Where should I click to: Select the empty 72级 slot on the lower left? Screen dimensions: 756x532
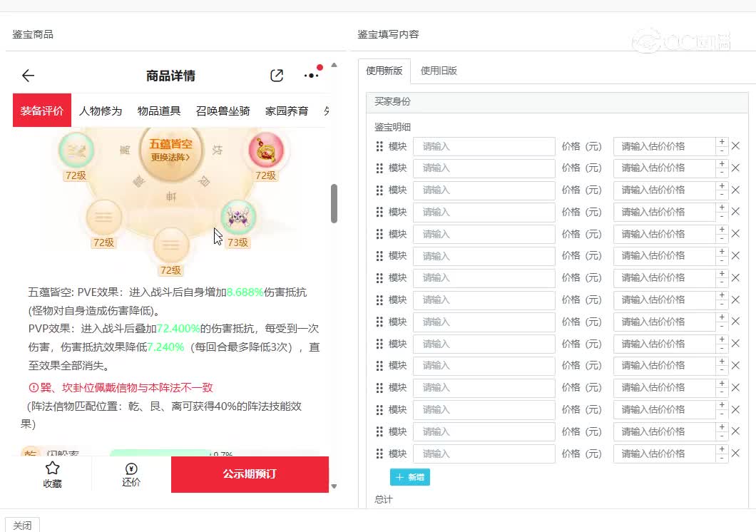coord(103,218)
